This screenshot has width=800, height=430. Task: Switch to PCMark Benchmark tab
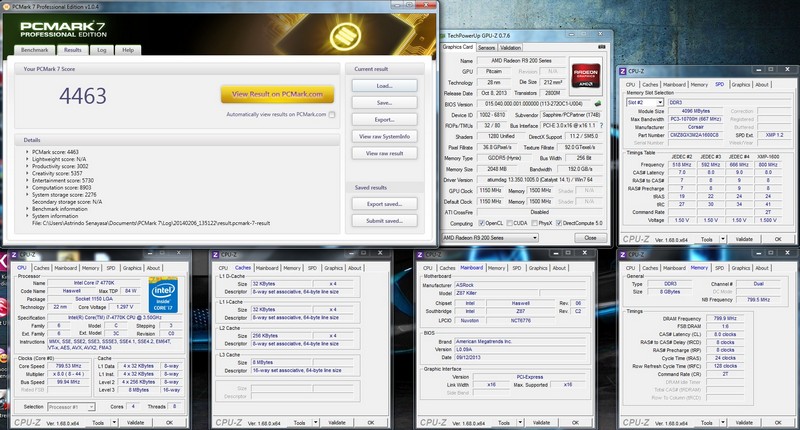click(35, 50)
